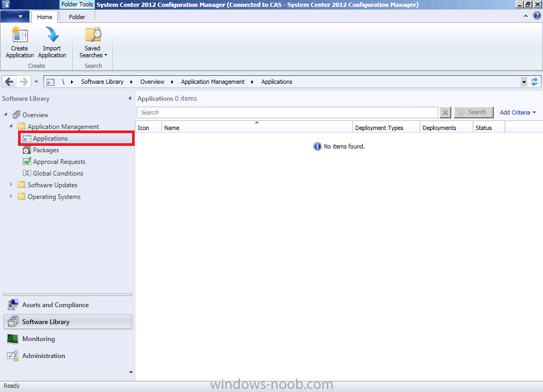Clear the search with the X button

[x=445, y=112]
